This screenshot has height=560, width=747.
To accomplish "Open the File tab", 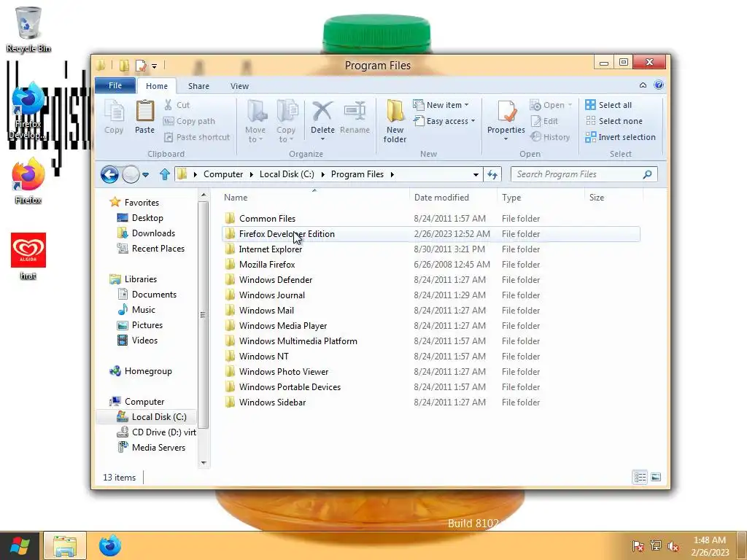I will 115,85.
